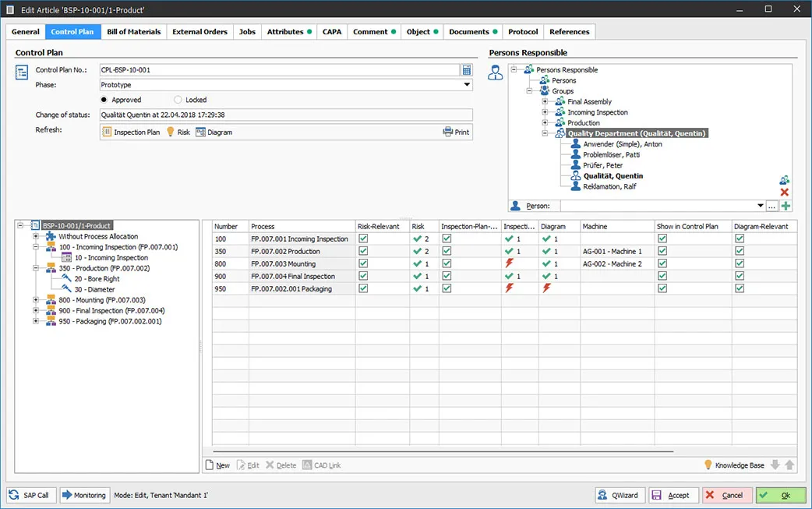Select Qualität, Quentin in the persons tree
Screen dimensions: 812x509
point(613,176)
